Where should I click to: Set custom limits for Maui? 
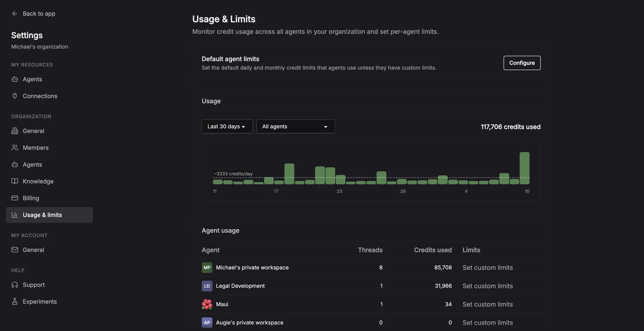click(x=488, y=304)
